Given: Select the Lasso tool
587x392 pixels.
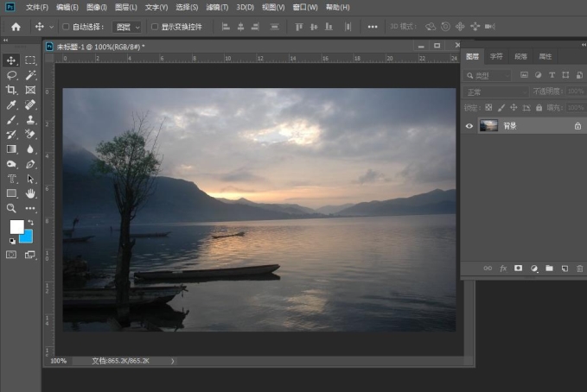Looking at the screenshot, I should [11, 75].
